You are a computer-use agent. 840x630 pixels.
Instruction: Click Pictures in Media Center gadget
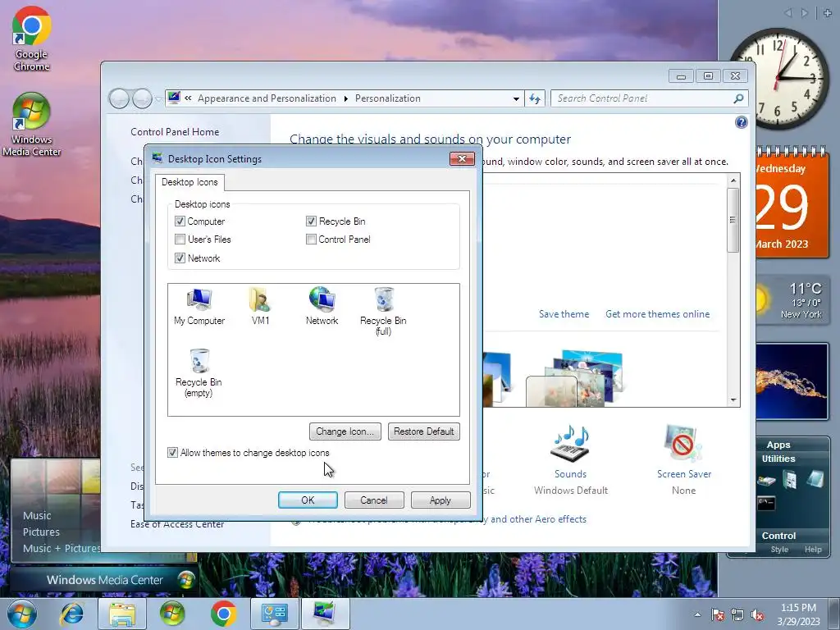pos(41,532)
